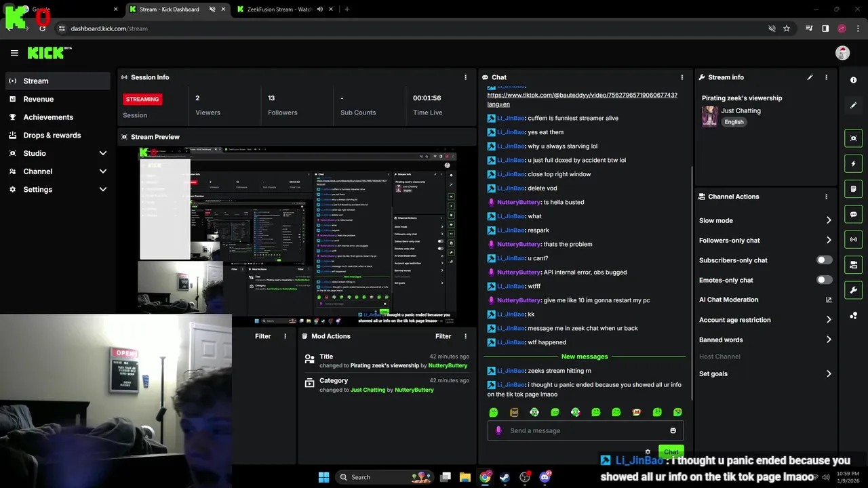Screen dimensions: 868x488
Task: Open Session Info three-dot menu
Action: [465, 77]
